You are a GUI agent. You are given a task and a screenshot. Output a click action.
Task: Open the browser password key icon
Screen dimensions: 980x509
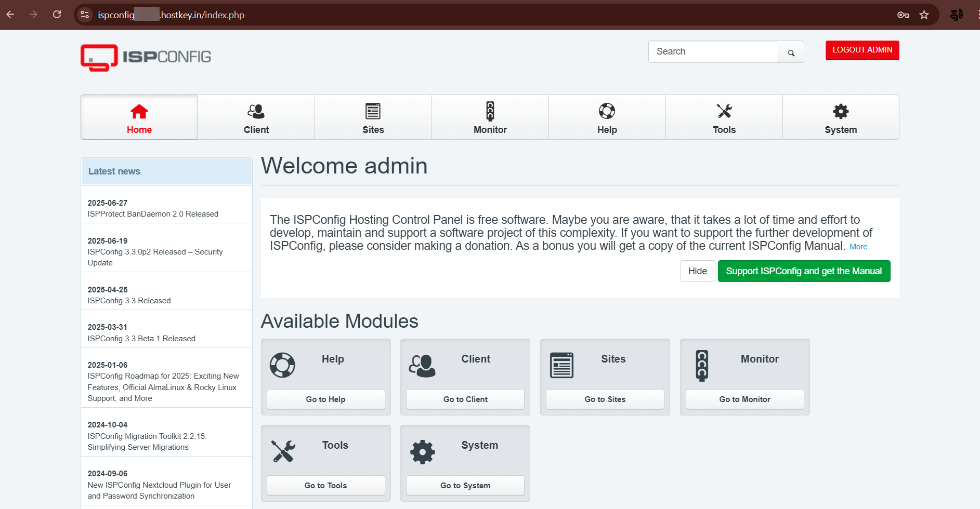point(903,15)
